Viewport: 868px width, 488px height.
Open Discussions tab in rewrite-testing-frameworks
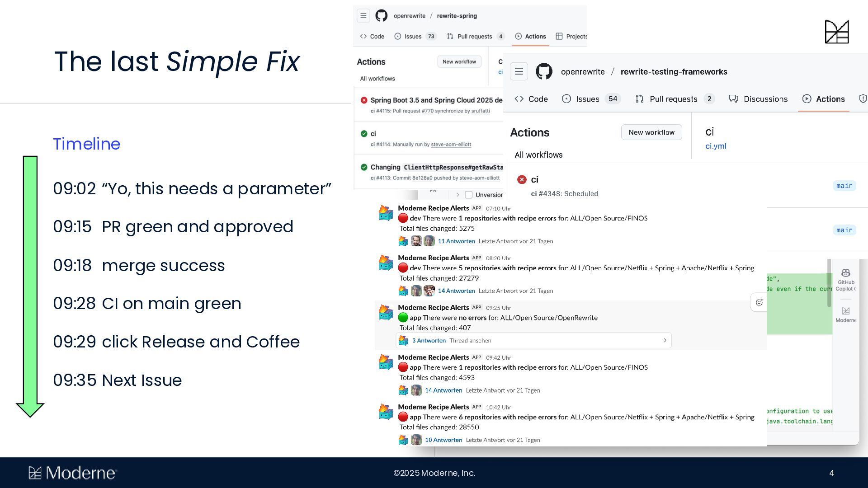click(x=765, y=99)
